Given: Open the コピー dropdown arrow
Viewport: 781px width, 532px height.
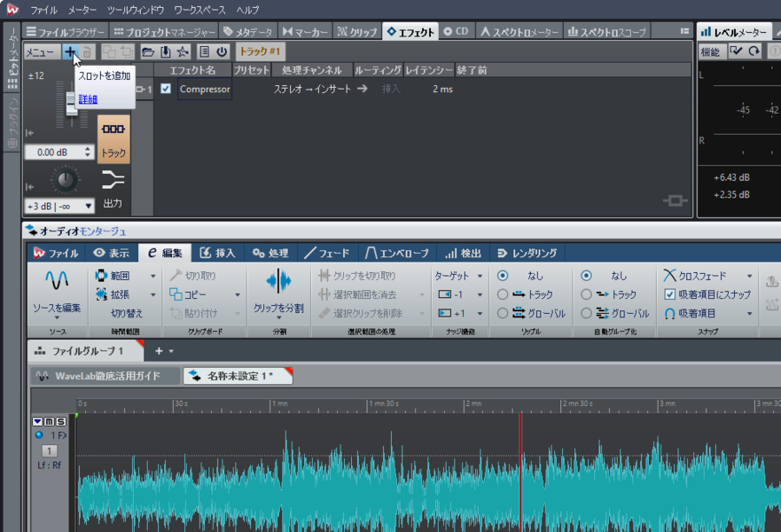Looking at the screenshot, I should point(238,295).
